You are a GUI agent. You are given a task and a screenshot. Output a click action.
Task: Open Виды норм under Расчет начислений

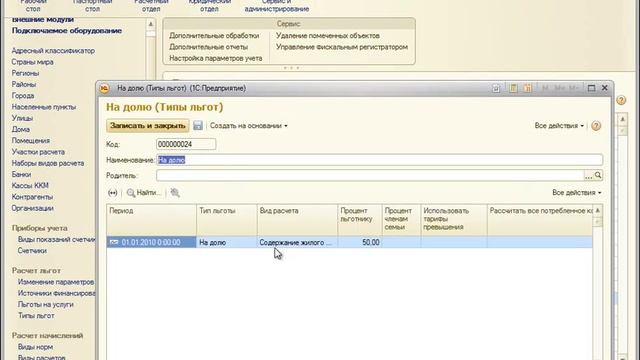(35, 347)
